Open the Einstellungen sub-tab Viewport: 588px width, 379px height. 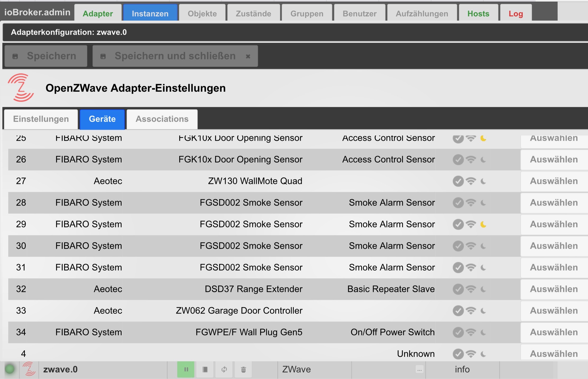point(41,119)
